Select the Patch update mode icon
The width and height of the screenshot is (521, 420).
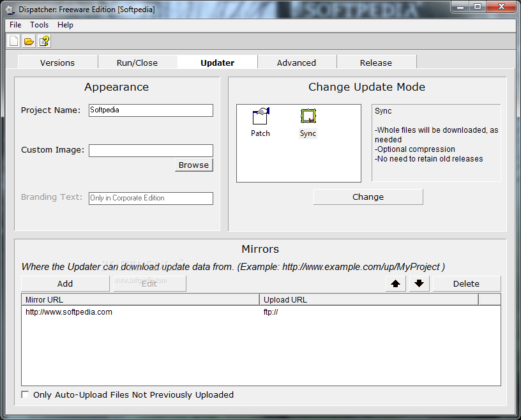[x=260, y=123]
